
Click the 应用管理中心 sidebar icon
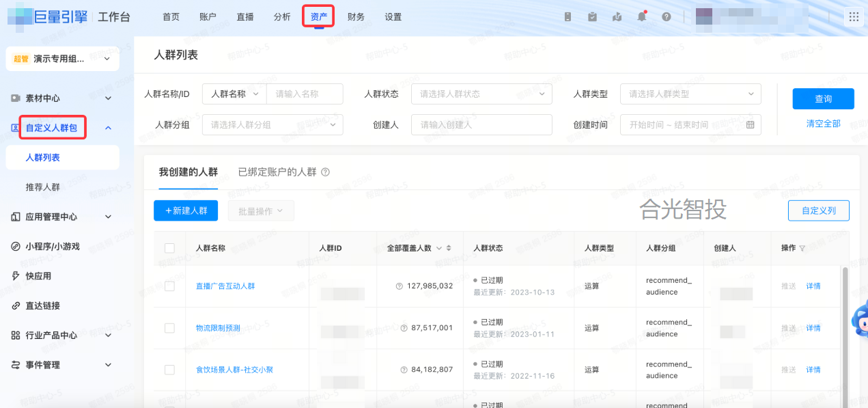(16, 217)
